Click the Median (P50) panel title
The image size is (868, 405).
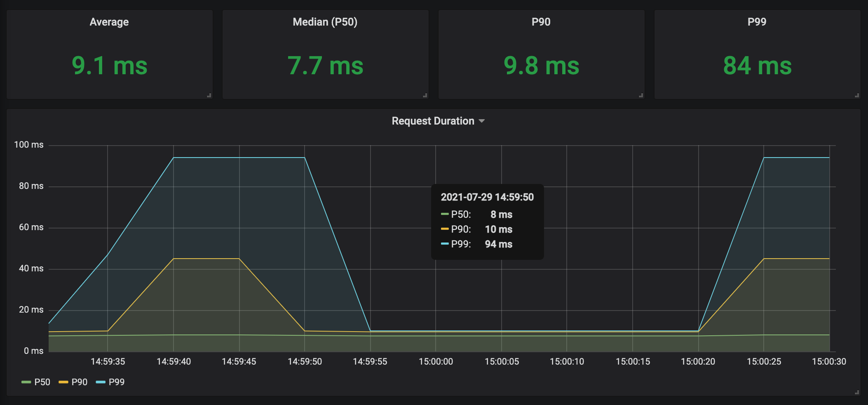[325, 22]
